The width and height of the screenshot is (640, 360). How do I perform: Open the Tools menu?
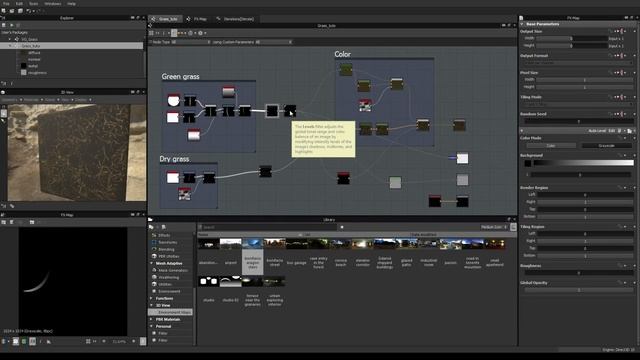point(33,4)
